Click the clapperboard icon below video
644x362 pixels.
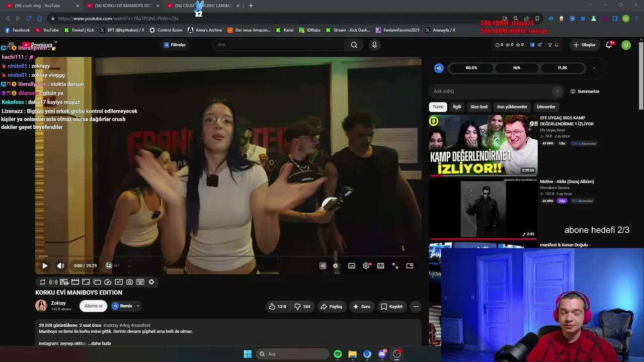click(75, 282)
